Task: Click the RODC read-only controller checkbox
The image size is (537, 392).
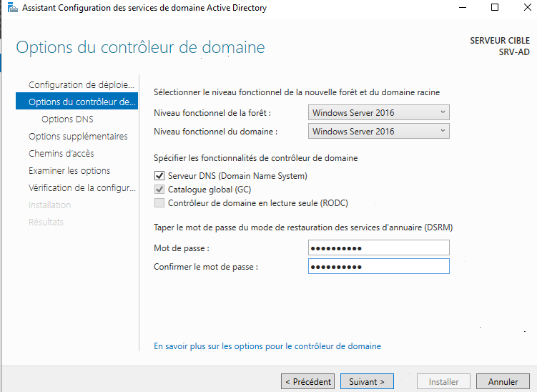Action: 159,203
